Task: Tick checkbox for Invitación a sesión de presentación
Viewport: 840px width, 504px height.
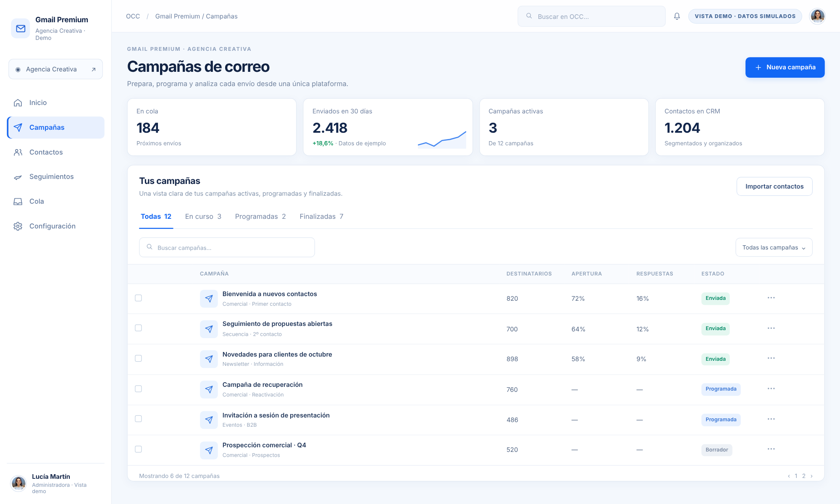Action: click(x=138, y=419)
